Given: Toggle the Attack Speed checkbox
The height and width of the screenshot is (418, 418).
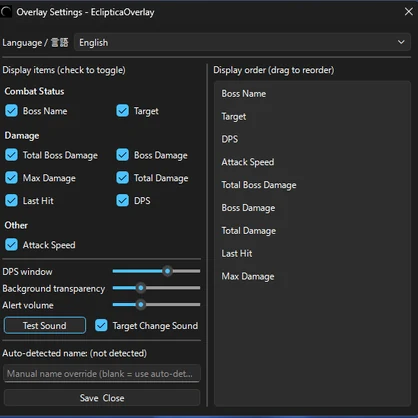Looking at the screenshot, I should tap(11, 245).
